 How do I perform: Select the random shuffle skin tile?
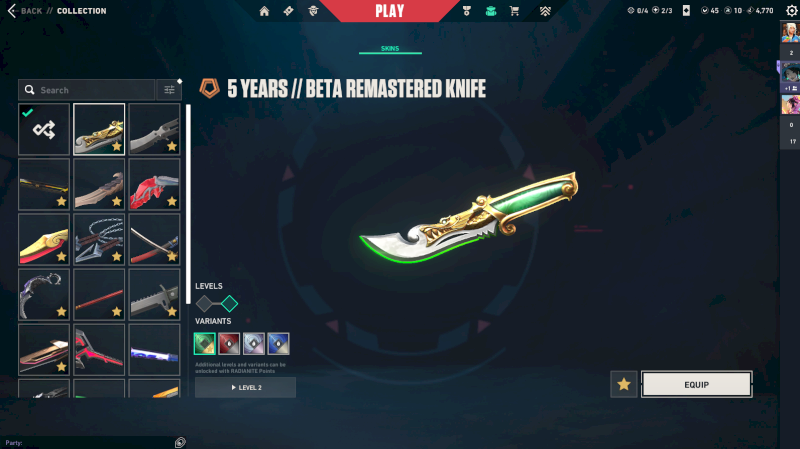(x=44, y=129)
